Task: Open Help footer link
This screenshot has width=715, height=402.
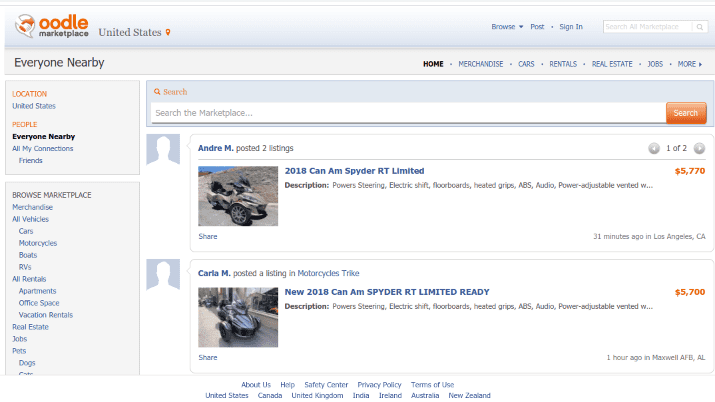Action: [287, 385]
